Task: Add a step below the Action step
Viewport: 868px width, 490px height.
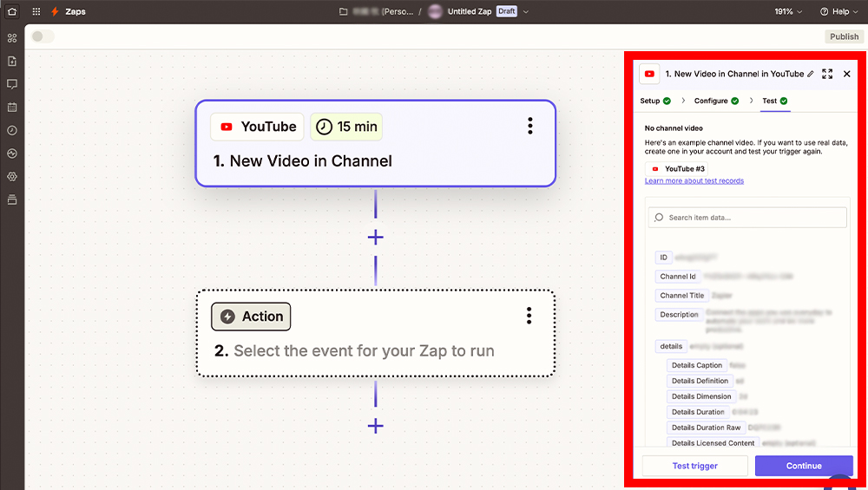Action: [x=375, y=426]
